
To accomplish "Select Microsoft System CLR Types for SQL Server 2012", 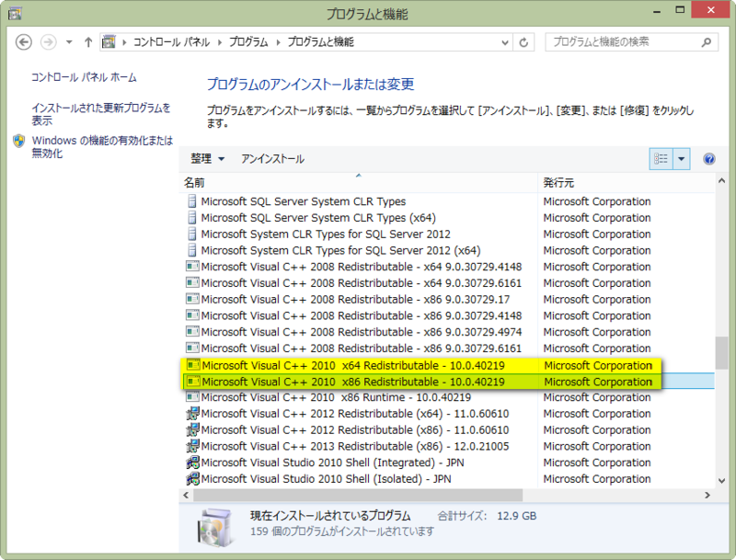I will coord(447,234).
